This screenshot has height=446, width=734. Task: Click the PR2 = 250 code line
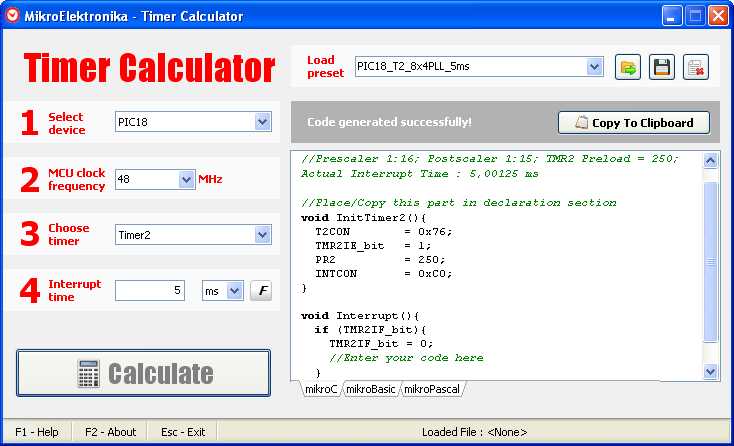[x=380, y=260]
